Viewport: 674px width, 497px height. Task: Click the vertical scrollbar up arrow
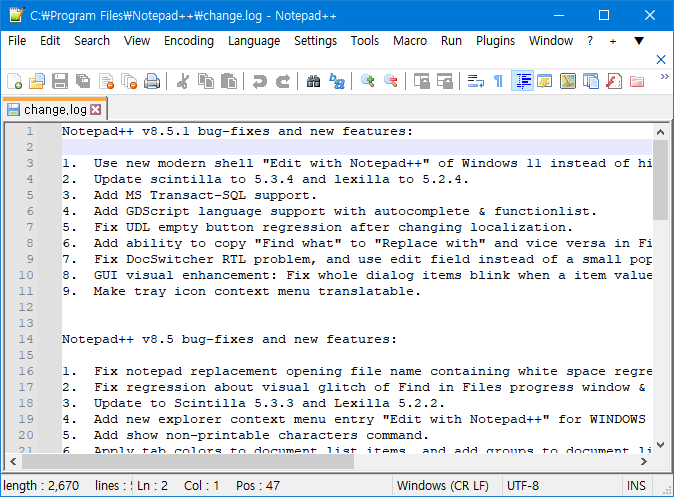click(x=661, y=132)
